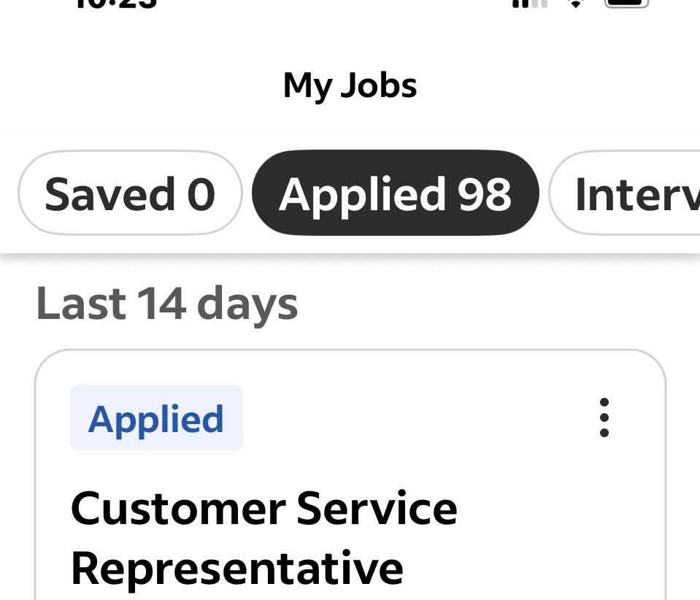Click the word days in the section header
This screenshot has width=700, height=600.
coord(247,304)
